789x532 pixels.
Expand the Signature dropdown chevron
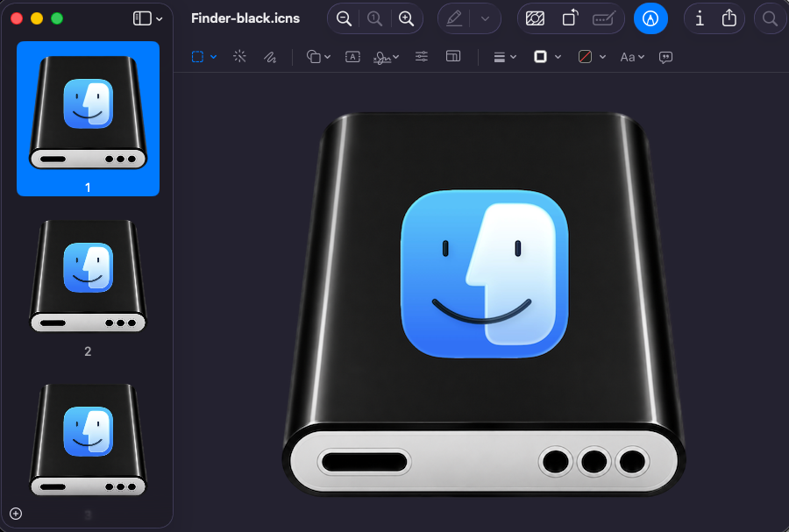click(x=396, y=57)
